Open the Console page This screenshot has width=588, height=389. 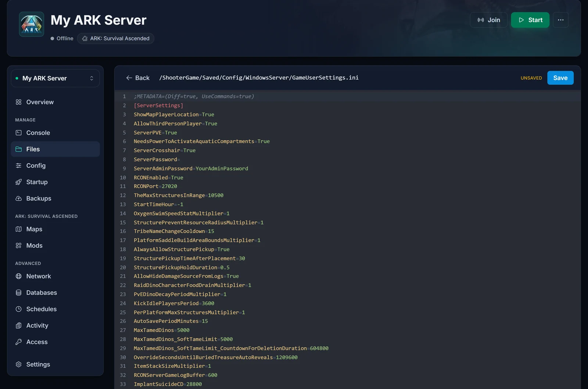point(55,133)
